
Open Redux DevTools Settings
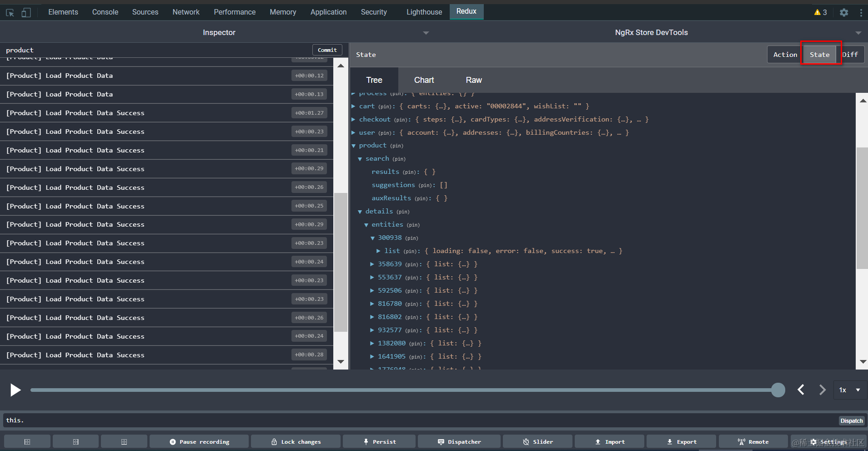(828, 441)
